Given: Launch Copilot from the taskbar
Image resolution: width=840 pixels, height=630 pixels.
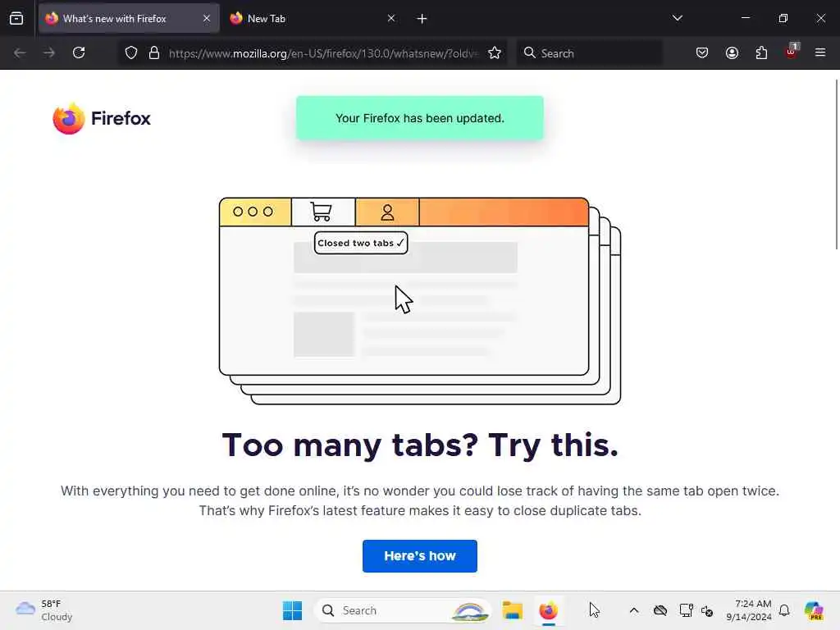Looking at the screenshot, I should (814, 610).
